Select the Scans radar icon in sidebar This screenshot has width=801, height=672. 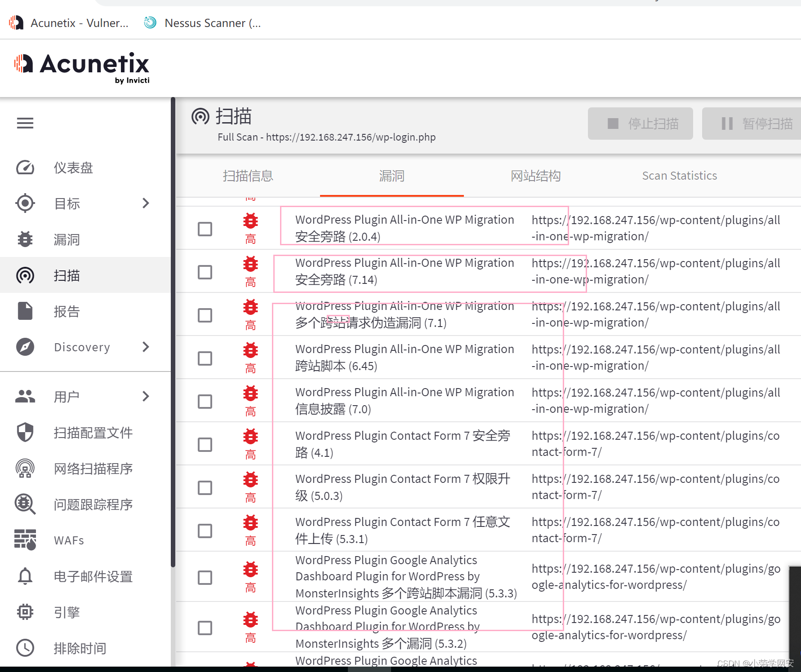[25, 275]
